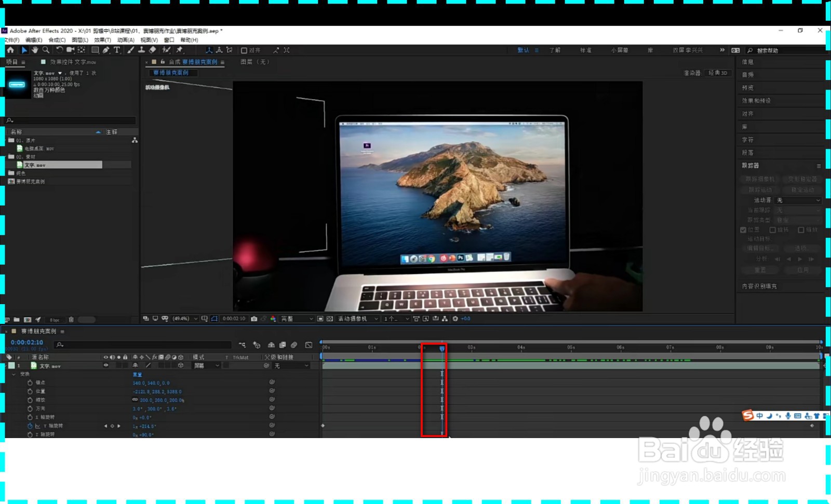This screenshot has width=831, height=504.
Task: Click the exposure +0.0 value in viewer
Action: tap(465, 319)
